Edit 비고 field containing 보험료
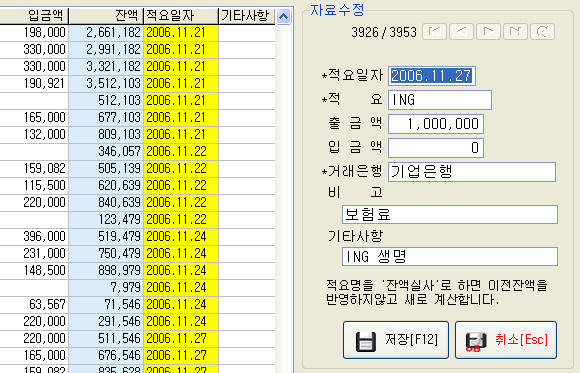This screenshot has width=580, height=373. coord(450,215)
